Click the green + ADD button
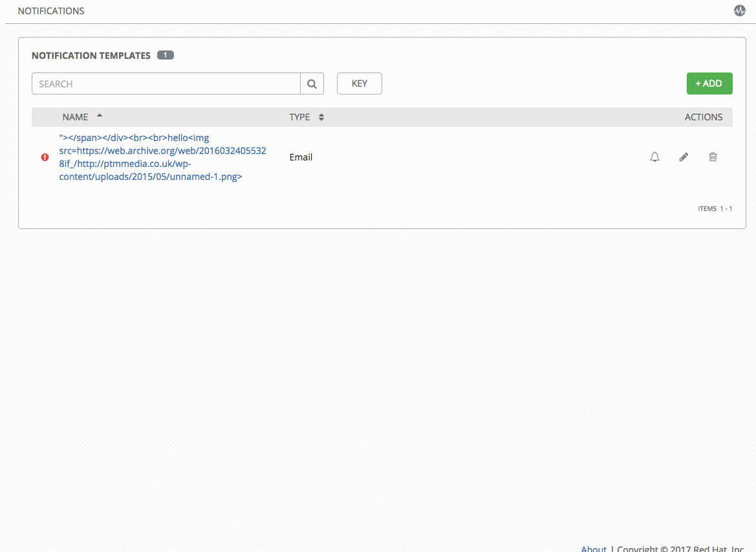Image resolution: width=756 pixels, height=552 pixels. tap(709, 83)
